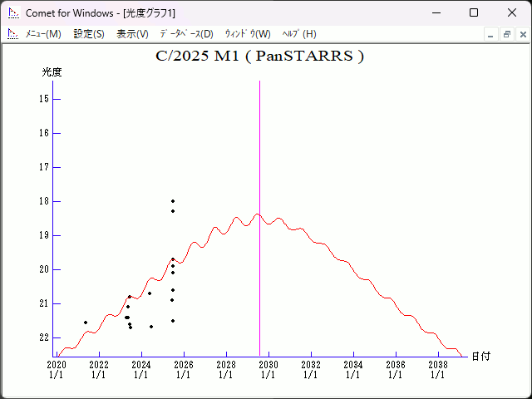Open the 設定(S) settings menu
This screenshot has height=399, width=532.
pyautogui.click(x=89, y=34)
